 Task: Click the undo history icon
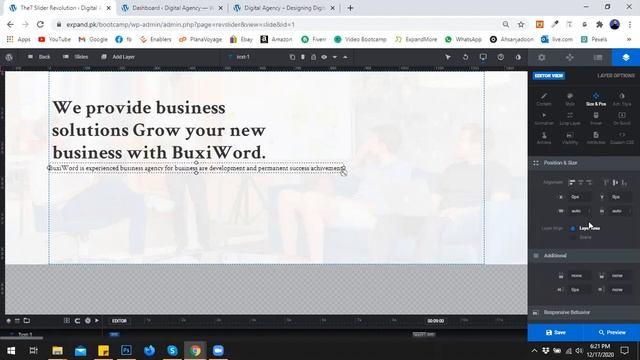(x=465, y=57)
